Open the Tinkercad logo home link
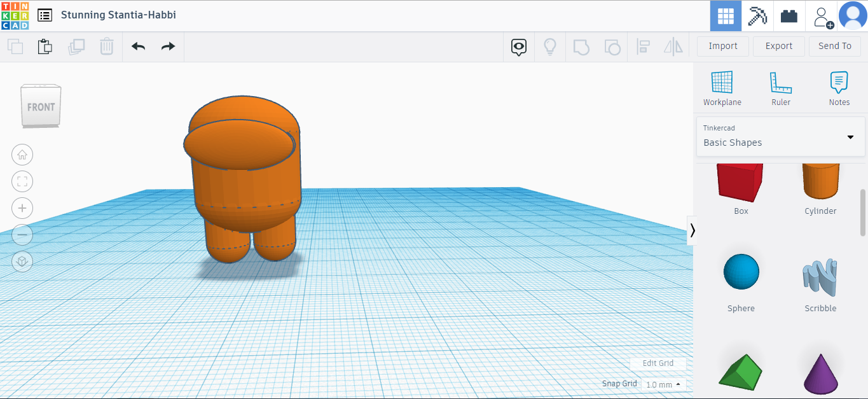The height and width of the screenshot is (399, 868). 15,15
